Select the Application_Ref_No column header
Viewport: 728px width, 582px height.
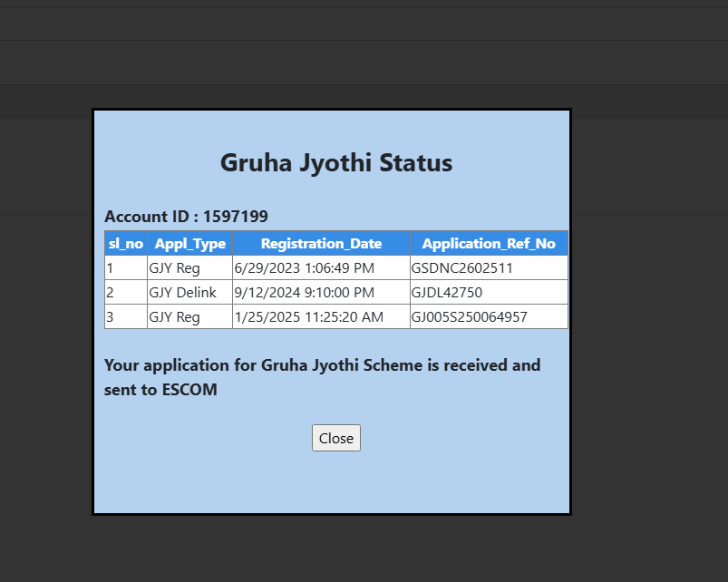click(x=489, y=243)
